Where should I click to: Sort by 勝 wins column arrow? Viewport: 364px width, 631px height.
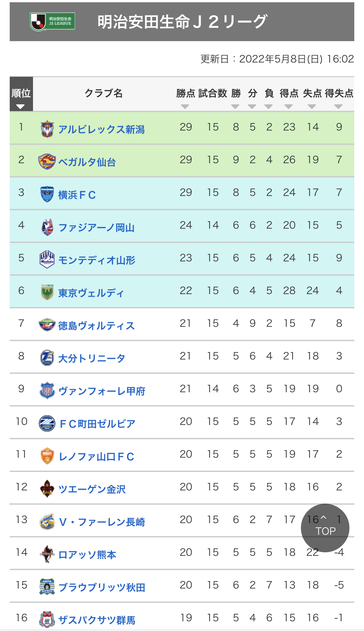pyautogui.click(x=235, y=107)
